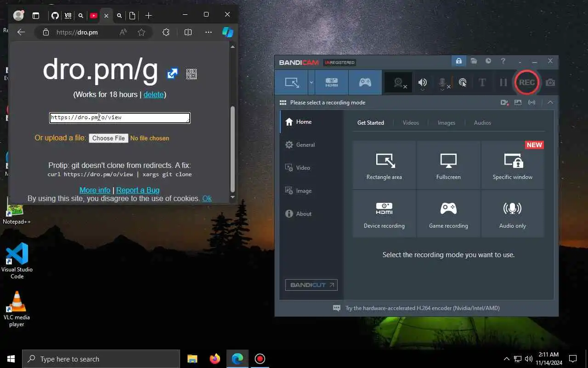588x368 pixels.
Task: Open a new Edge tab
Action: (148, 16)
